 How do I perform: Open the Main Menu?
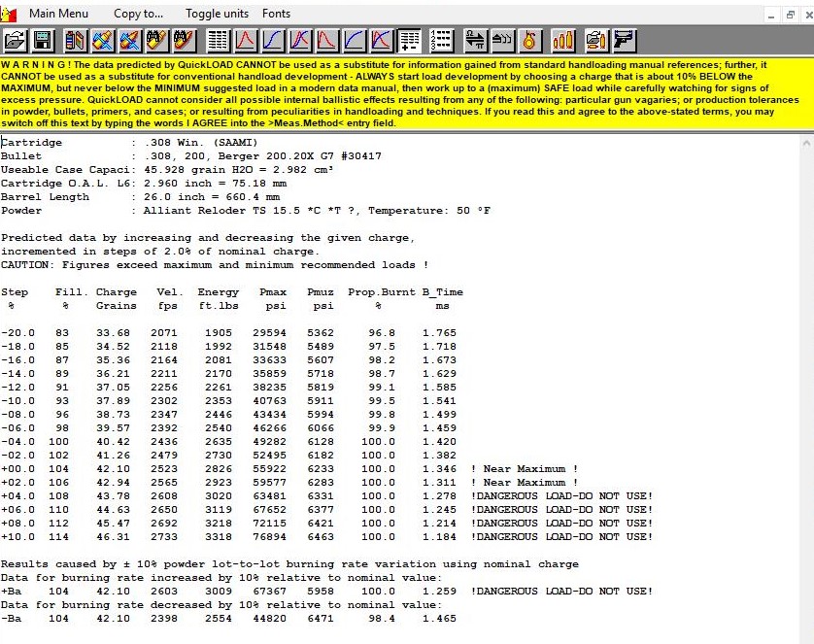(58, 14)
